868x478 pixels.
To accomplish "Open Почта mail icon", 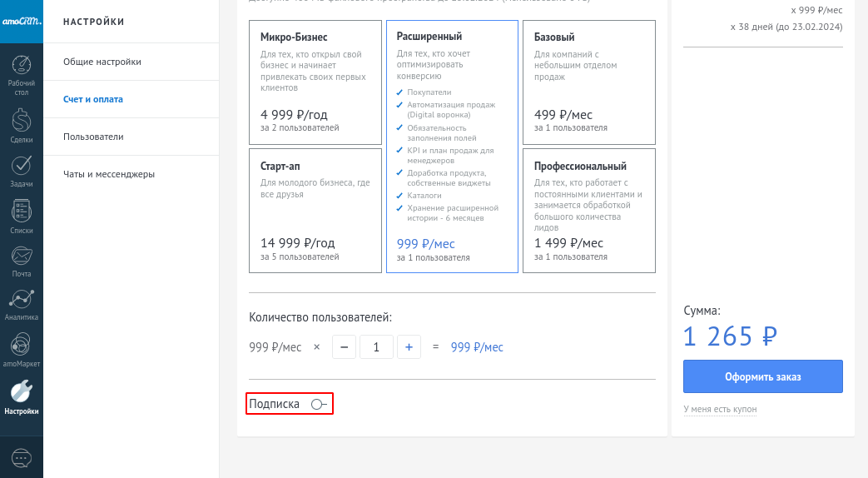I will (x=22, y=260).
